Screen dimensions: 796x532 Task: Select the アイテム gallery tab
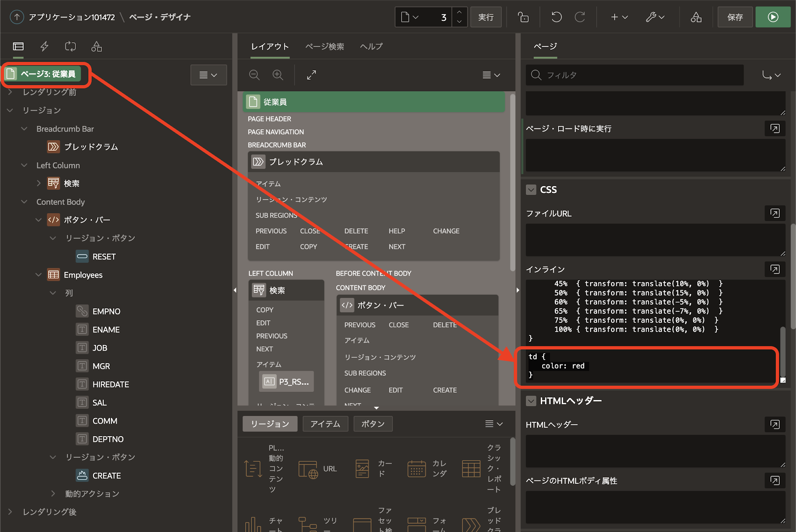coord(325,424)
